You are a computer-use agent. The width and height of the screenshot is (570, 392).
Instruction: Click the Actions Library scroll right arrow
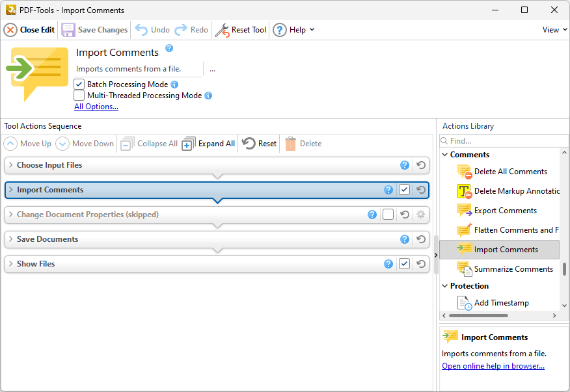click(x=554, y=316)
